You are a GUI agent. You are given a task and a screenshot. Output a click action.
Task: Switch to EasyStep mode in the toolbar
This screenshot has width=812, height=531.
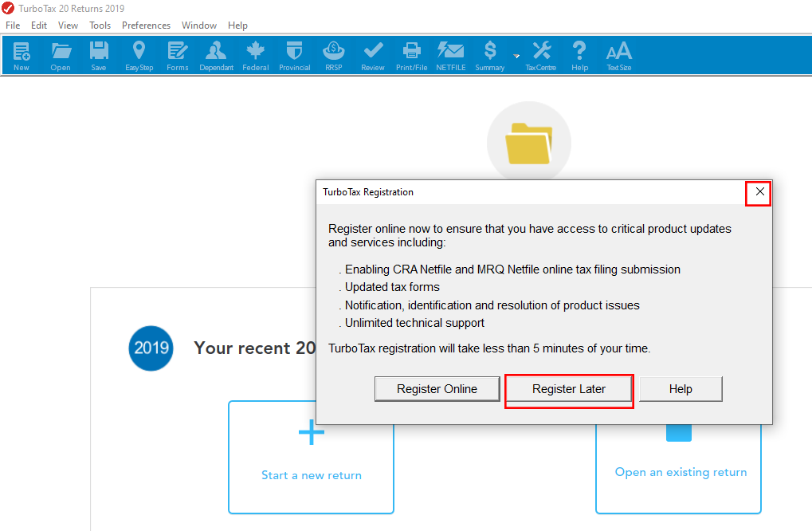139,56
